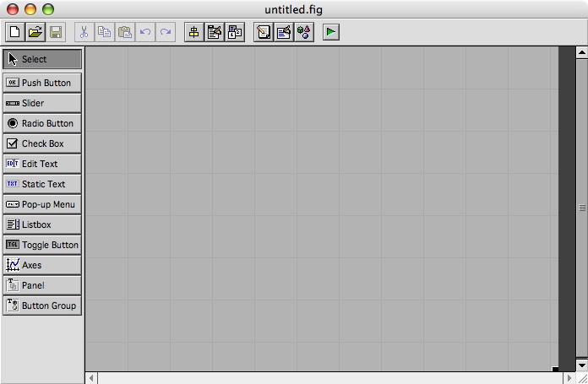The width and height of the screenshot is (588, 384).
Task: Pick the Panel component
Action: click(x=42, y=285)
